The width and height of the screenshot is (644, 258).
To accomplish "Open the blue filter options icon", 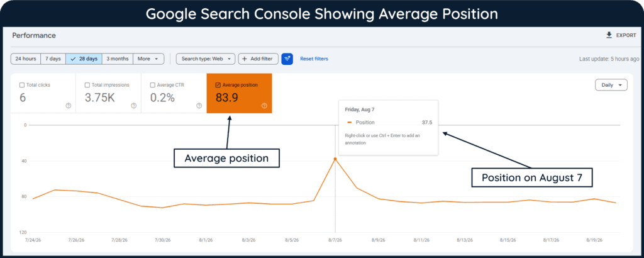I will click(x=287, y=59).
